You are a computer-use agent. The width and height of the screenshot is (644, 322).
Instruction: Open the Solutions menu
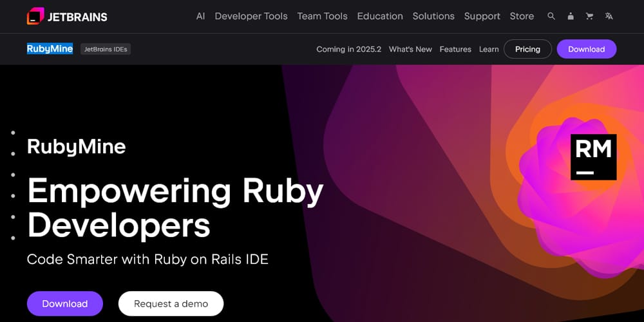(433, 17)
